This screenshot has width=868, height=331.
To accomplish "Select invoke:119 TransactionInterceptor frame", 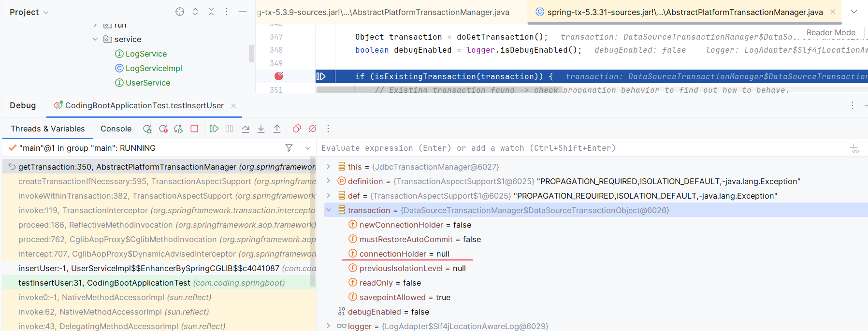I will coord(159,210).
